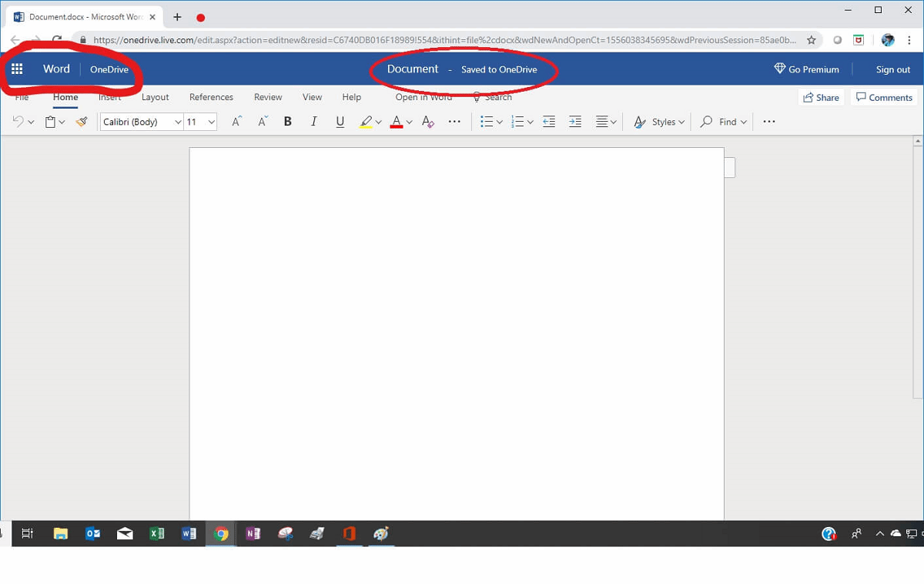Click the Share button
Viewport: 924px width, 584px height.
pyautogui.click(x=821, y=97)
